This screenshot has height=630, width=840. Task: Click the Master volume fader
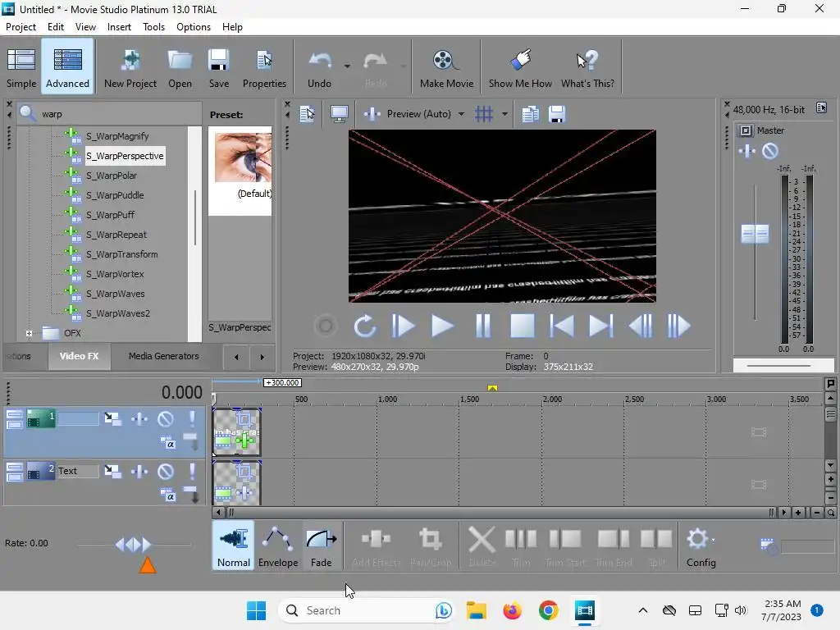[x=755, y=234]
